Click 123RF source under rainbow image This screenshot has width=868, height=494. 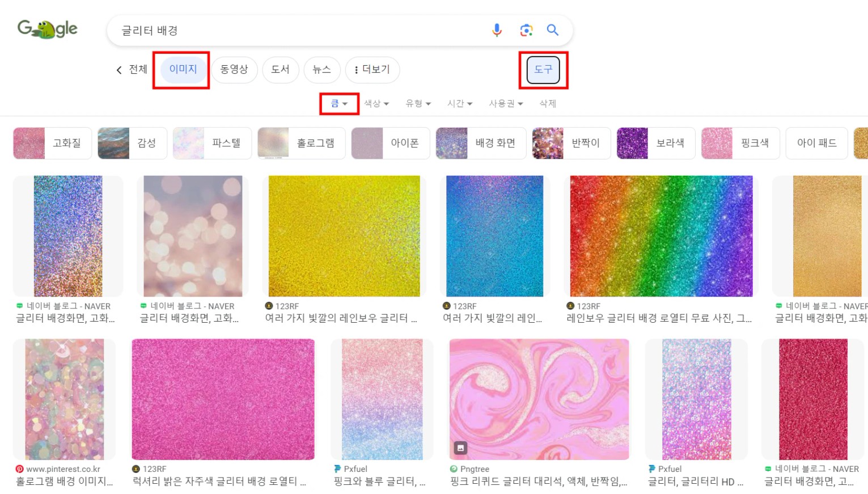pos(588,306)
